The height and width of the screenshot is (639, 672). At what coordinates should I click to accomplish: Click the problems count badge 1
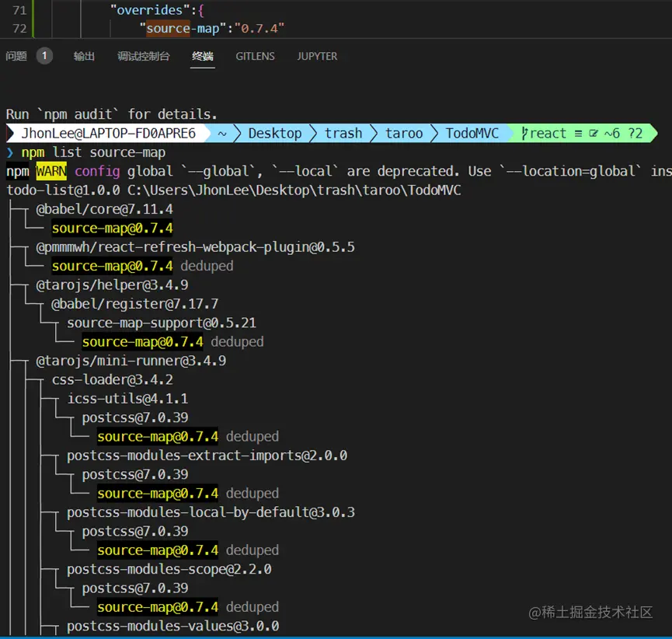[44, 56]
